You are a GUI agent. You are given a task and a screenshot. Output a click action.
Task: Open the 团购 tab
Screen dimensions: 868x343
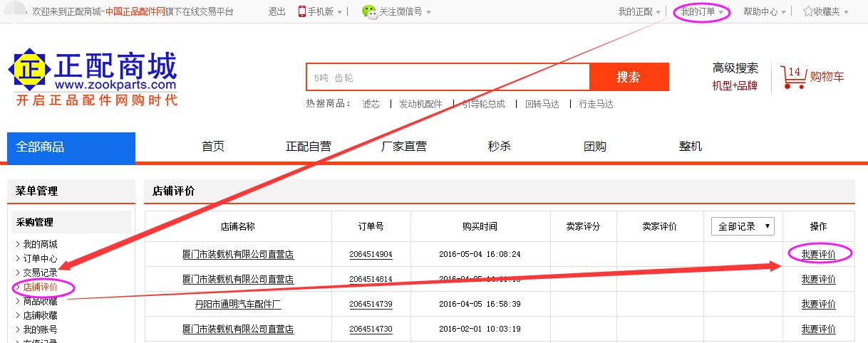[595, 147]
